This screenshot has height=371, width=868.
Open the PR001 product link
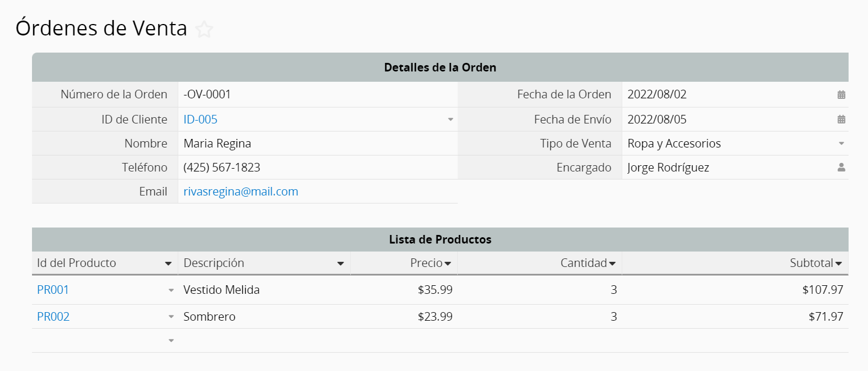tap(53, 290)
